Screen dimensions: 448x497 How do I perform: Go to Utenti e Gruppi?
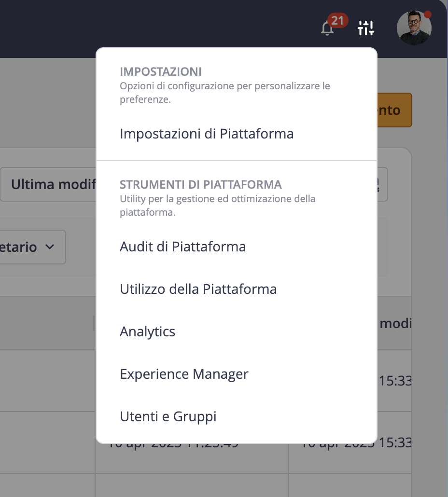(x=168, y=416)
